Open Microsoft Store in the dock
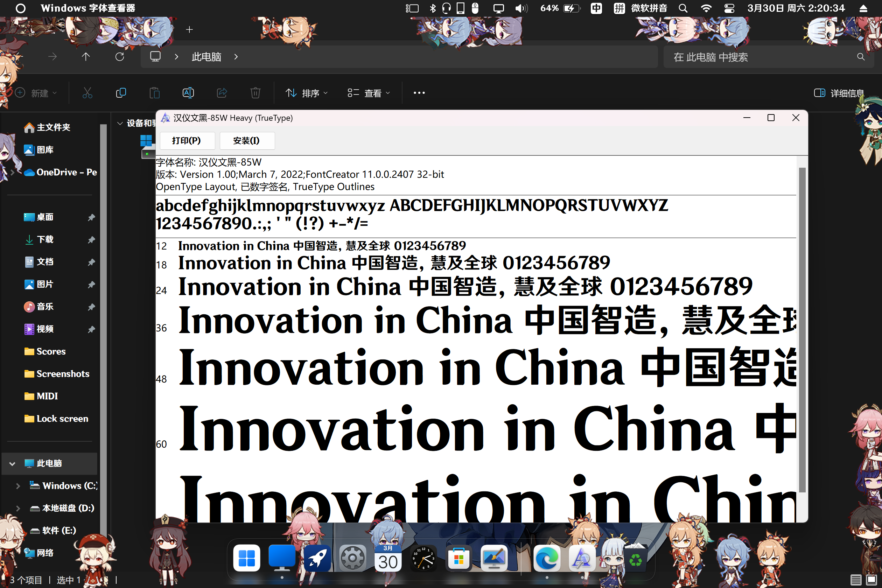882x588 pixels. pos(458,558)
